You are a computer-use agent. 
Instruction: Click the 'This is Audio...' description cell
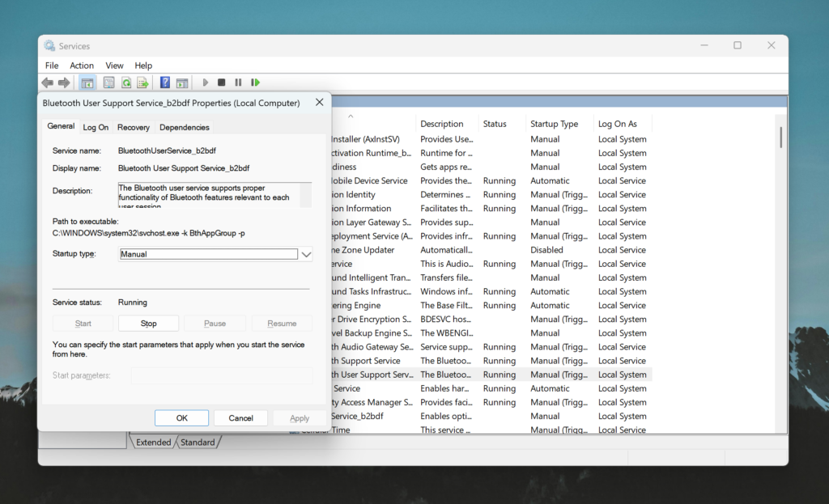click(447, 264)
